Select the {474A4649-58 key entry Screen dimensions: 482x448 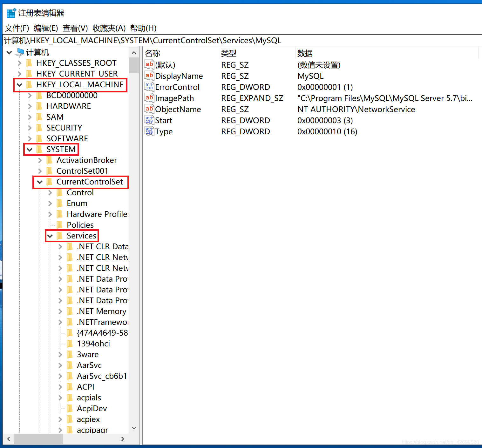pos(102,333)
